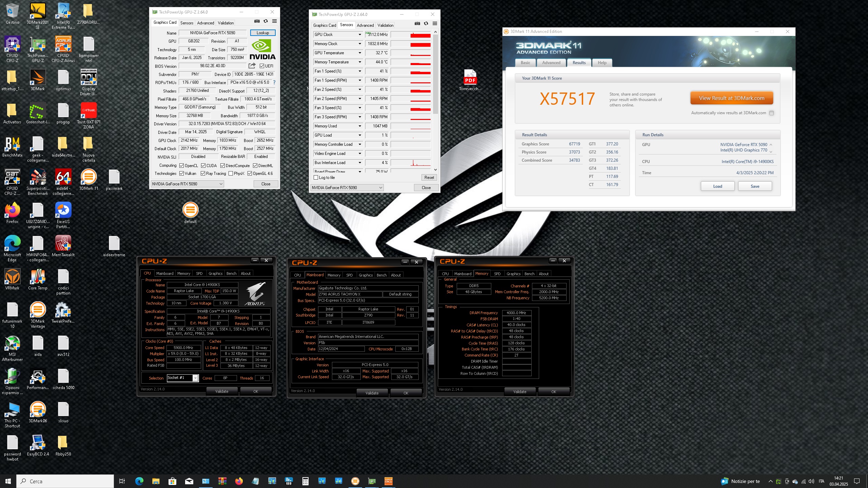Toggle the PhysX checkbox in GPU-Z
This screenshot has width=868, height=488.
click(231, 174)
